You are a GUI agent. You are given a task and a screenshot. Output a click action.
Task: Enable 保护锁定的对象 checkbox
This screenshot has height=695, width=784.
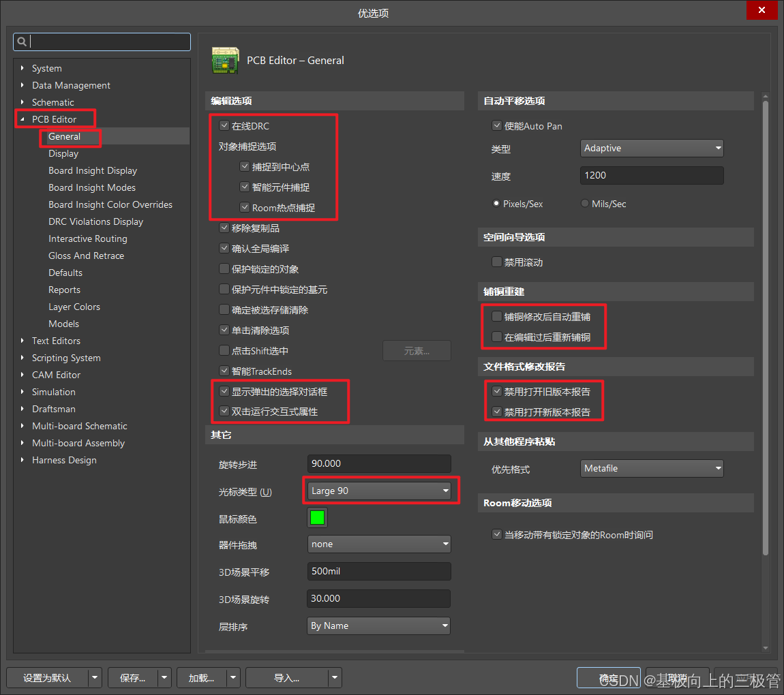[x=224, y=269]
